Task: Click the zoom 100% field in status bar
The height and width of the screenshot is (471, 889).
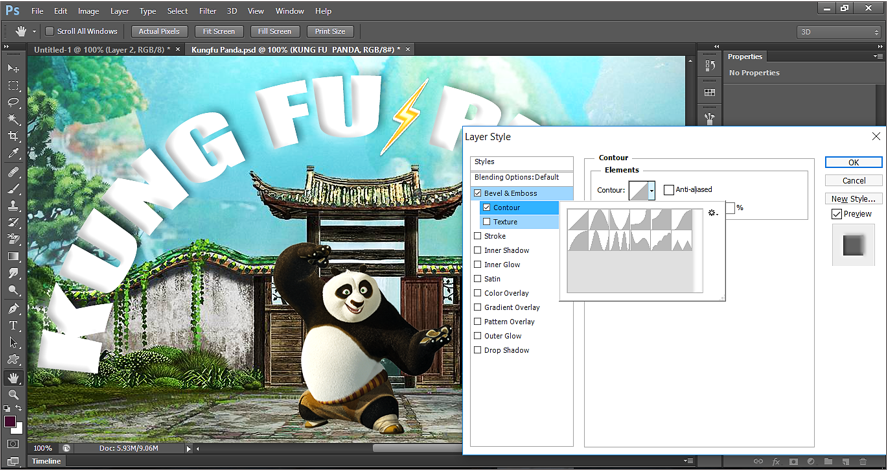Action: (x=43, y=449)
